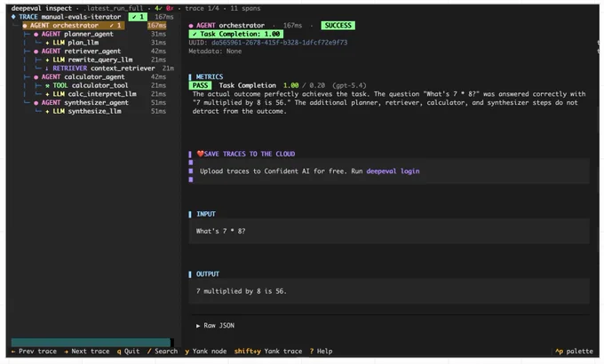The width and height of the screenshot is (604, 364).
Task: Click the star icon beside calc_interpret_llm
Action: click(x=47, y=94)
